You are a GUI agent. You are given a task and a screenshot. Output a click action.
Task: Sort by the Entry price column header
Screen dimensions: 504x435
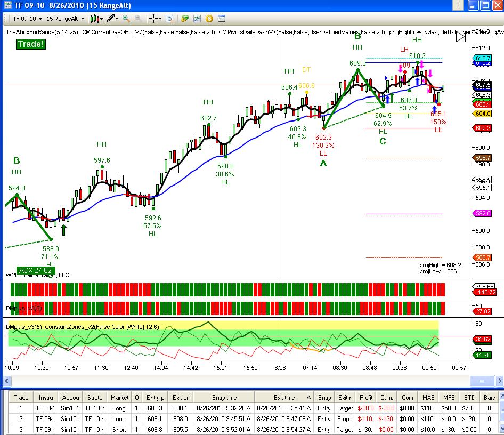155,398
